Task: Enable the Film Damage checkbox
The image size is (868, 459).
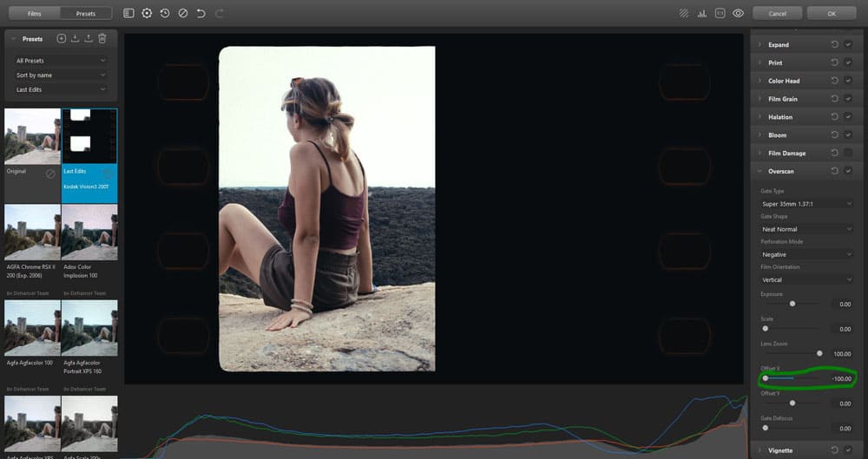Action: 848,153
